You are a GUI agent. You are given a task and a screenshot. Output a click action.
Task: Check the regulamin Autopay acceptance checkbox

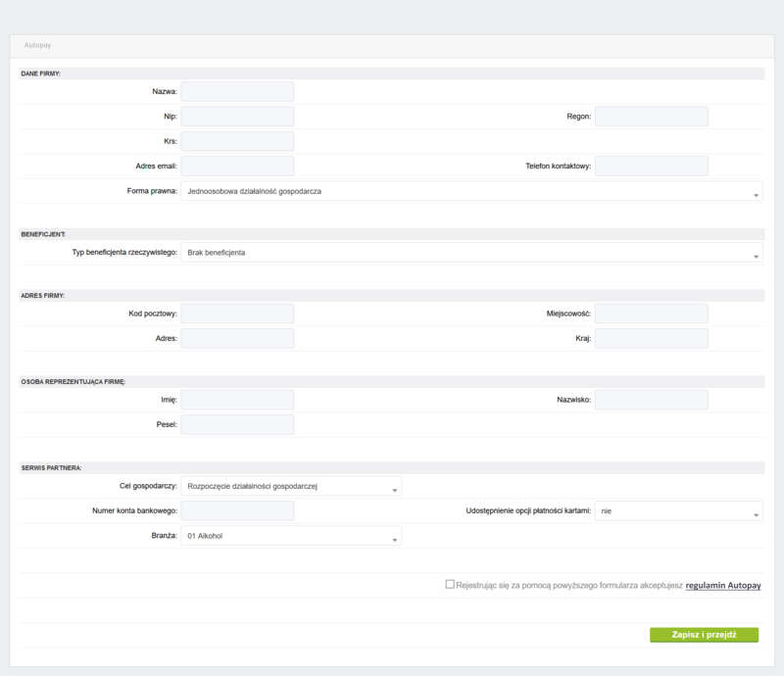450,584
